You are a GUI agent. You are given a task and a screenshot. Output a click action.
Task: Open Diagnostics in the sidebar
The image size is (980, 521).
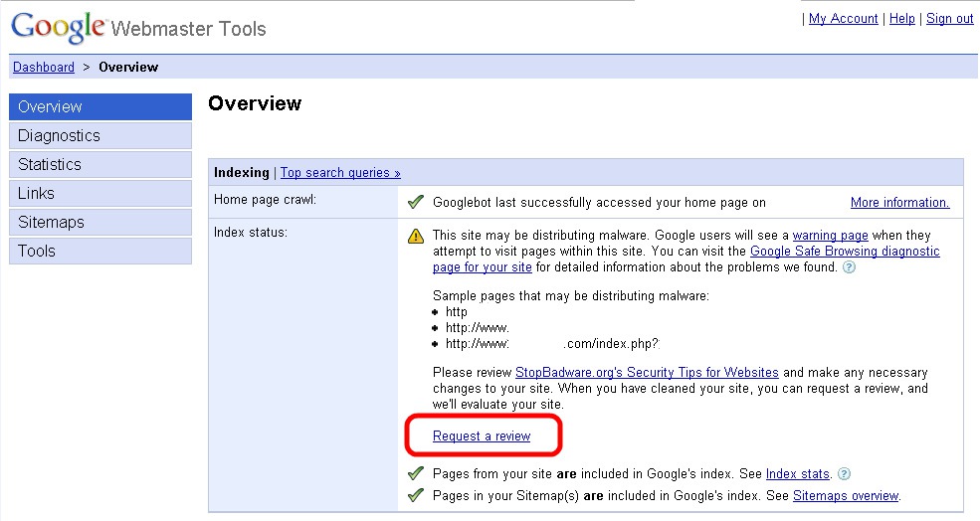click(100, 135)
